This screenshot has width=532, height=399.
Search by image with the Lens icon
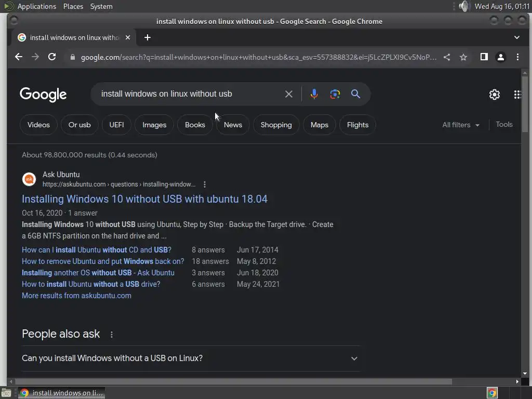coord(335,94)
